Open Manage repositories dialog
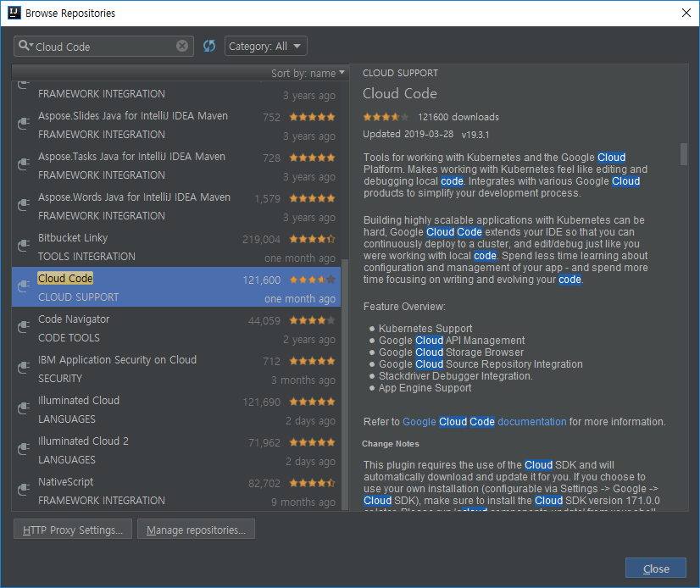This screenshot has width=700, height=588. click(196, 529)
